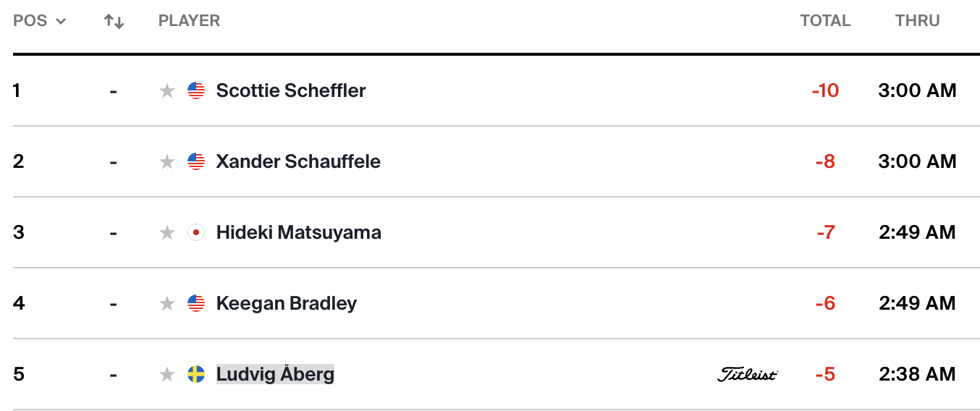The height and width of the screenshot is (411, 980).
Task: Mark Hideki Matsuyama as favorite star
Action: 167,232
